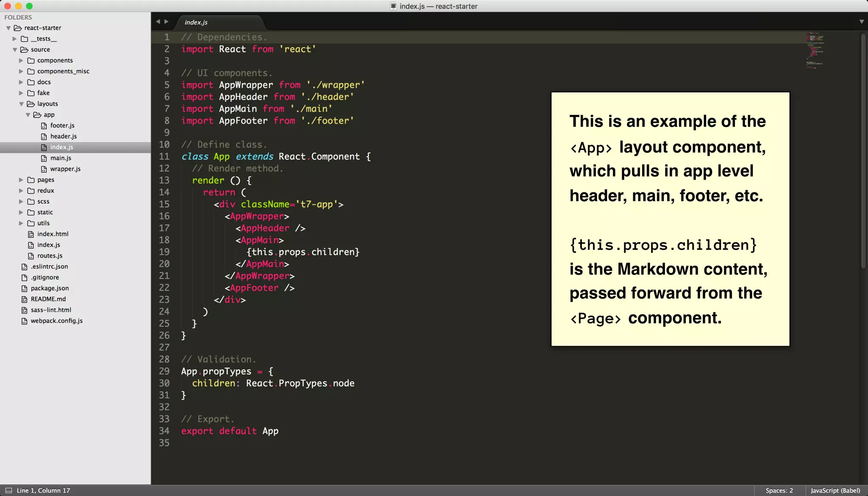Click the header.js file icon

coord(44,136)
